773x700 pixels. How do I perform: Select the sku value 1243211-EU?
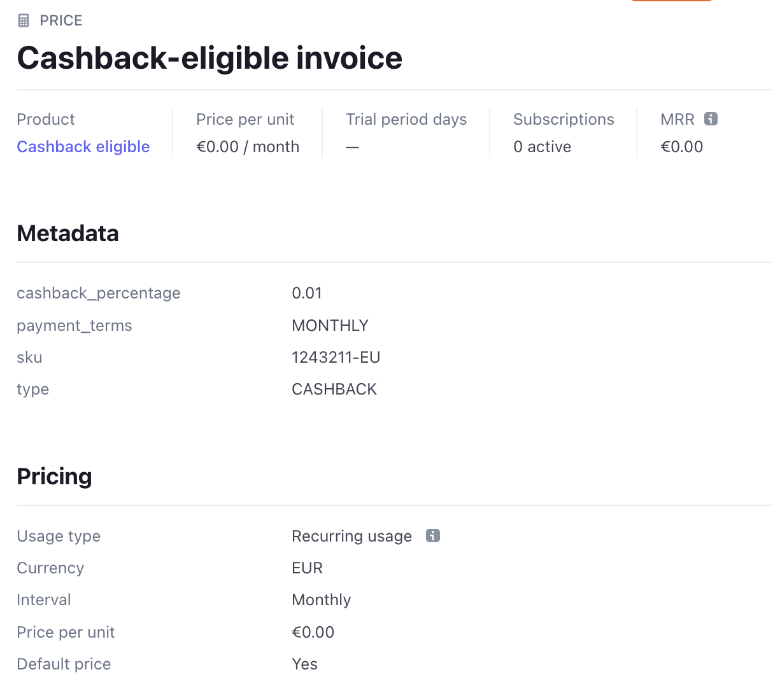point(336,357)
